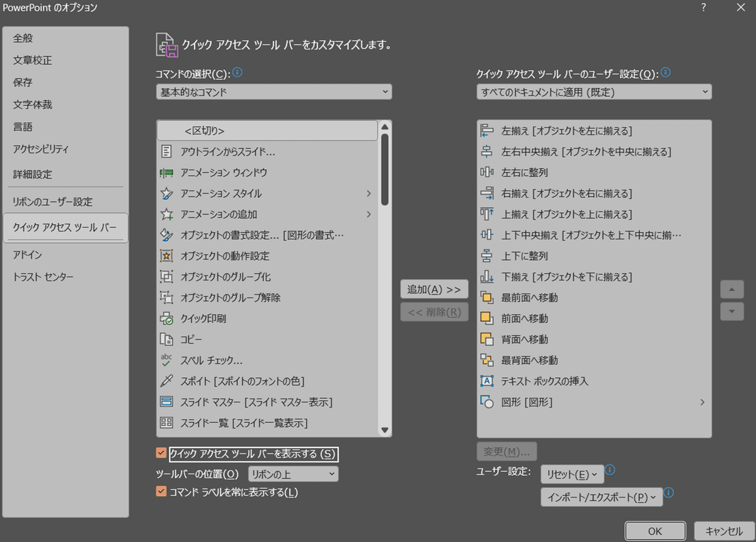Click the 背面へ移動 icon
The image size is (756, 542).
(487, 339)
